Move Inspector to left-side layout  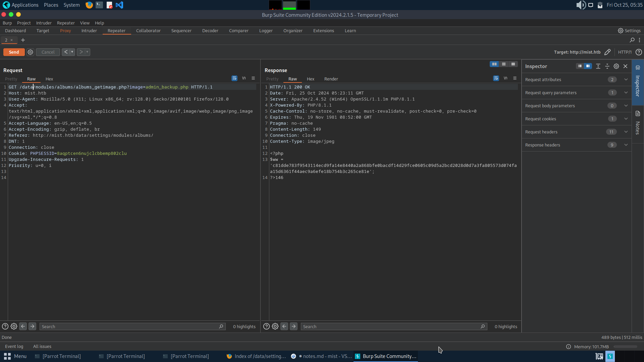(x=580, y=66)
